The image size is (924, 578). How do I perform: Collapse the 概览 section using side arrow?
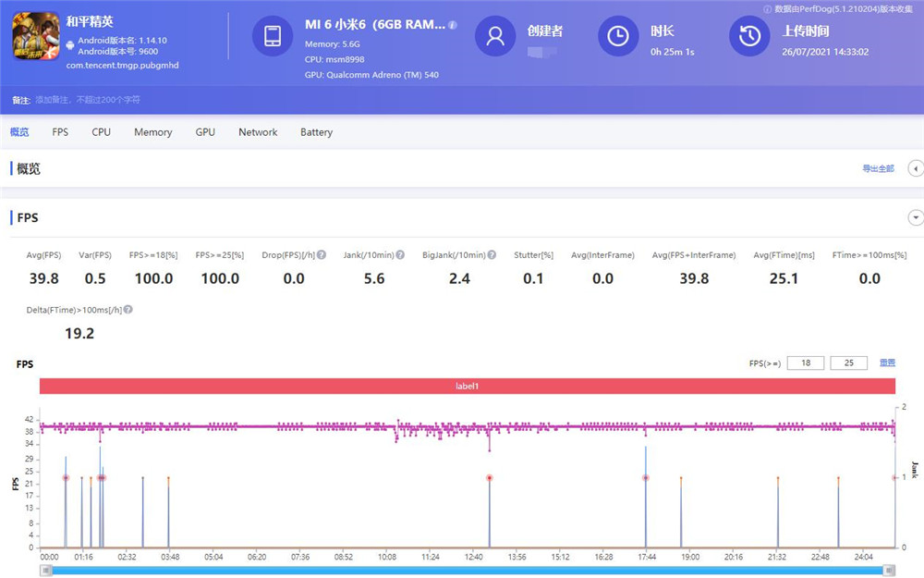tap(916, 168)
